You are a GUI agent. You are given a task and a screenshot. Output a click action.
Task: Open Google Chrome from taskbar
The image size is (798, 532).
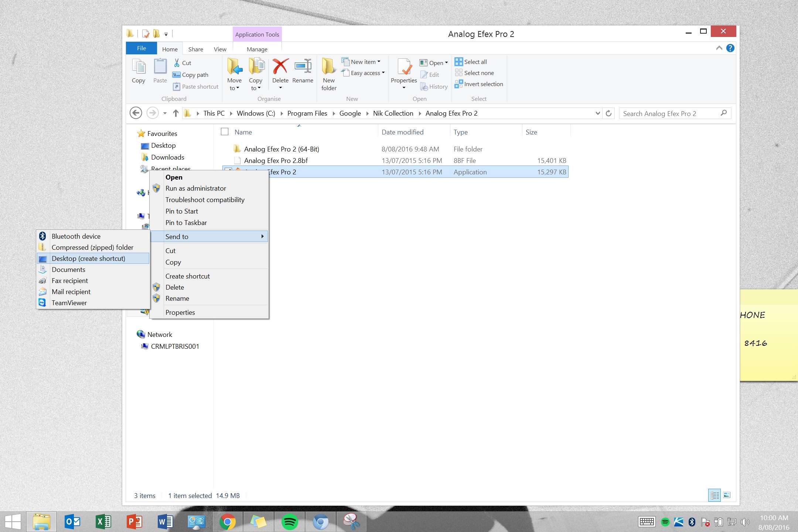pos(228,522)
